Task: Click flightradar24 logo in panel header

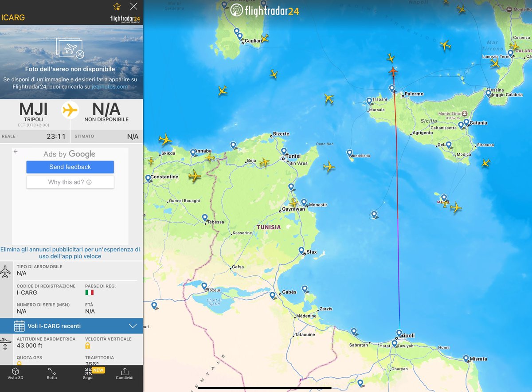Action: coord(125,19)
